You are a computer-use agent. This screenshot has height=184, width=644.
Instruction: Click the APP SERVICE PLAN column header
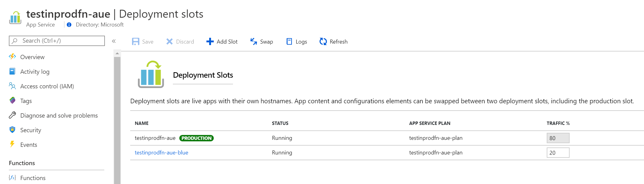[x=430, y=123]
